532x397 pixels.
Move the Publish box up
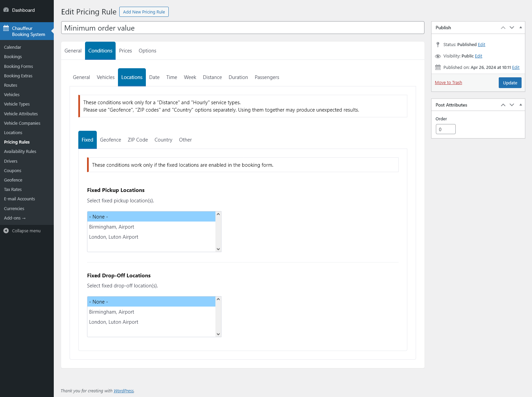[503, 28]
